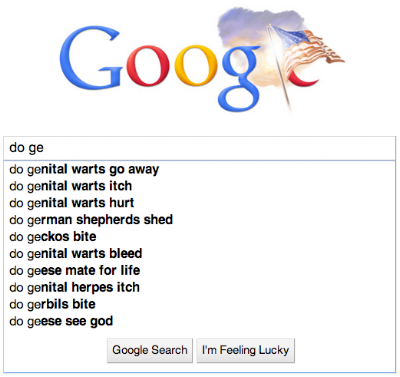
Task: Click the Google Search button
Action: tap(150, 350)
